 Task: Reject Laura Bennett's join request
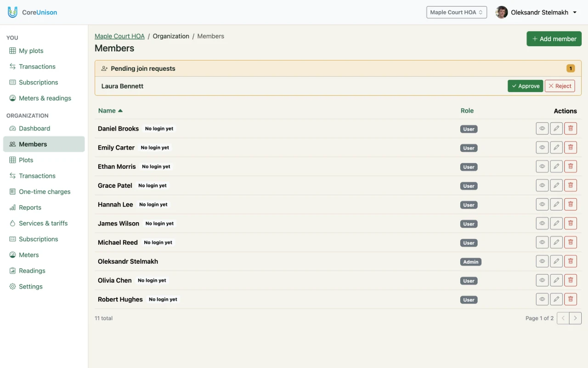click(x=560, y=86)
